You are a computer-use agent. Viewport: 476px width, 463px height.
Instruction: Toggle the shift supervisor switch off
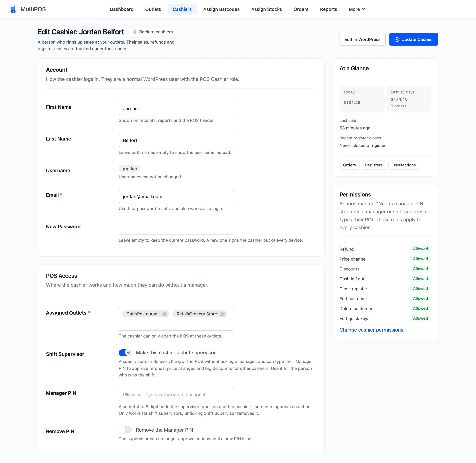125,353
